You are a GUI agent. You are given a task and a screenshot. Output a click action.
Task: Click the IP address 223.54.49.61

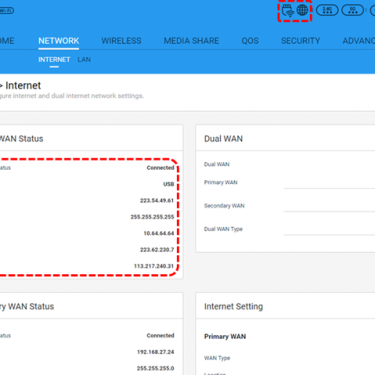157,200
